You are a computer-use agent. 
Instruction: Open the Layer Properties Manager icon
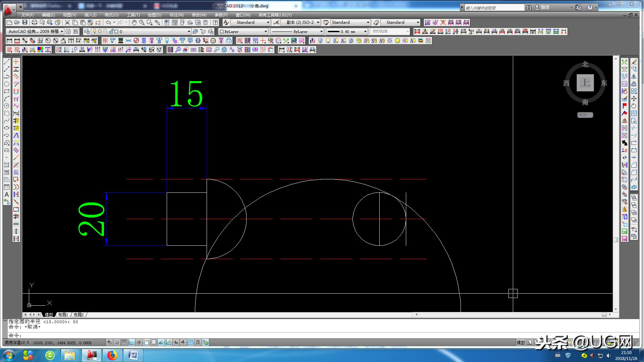87,32
